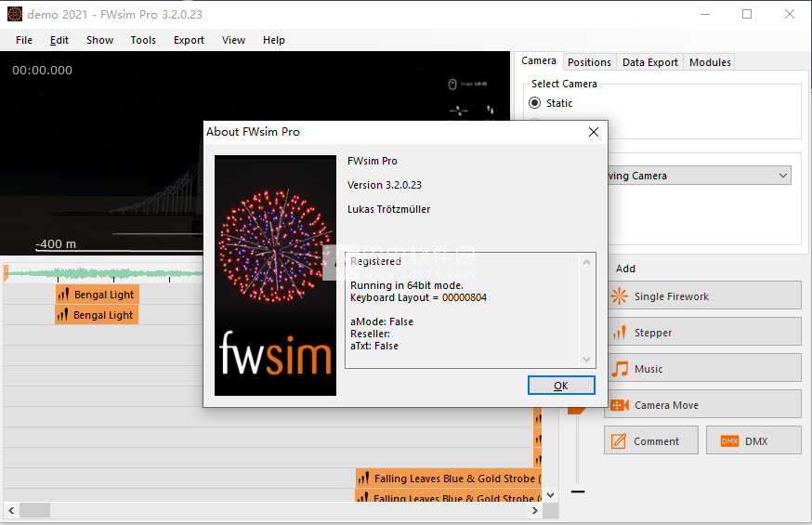Screen dimensions: 812x525
Task: Click OK in About dialog
Action: pyautogui.click(x=561, y=386)
